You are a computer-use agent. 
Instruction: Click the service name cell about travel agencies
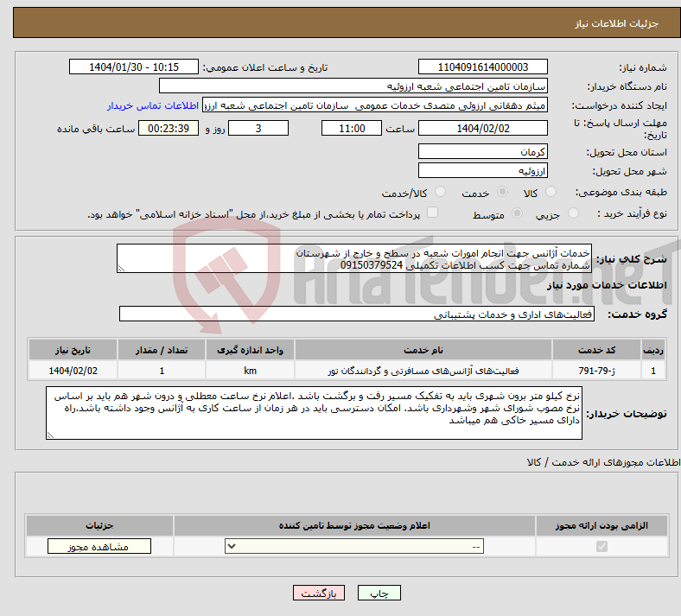pos(423,371)
